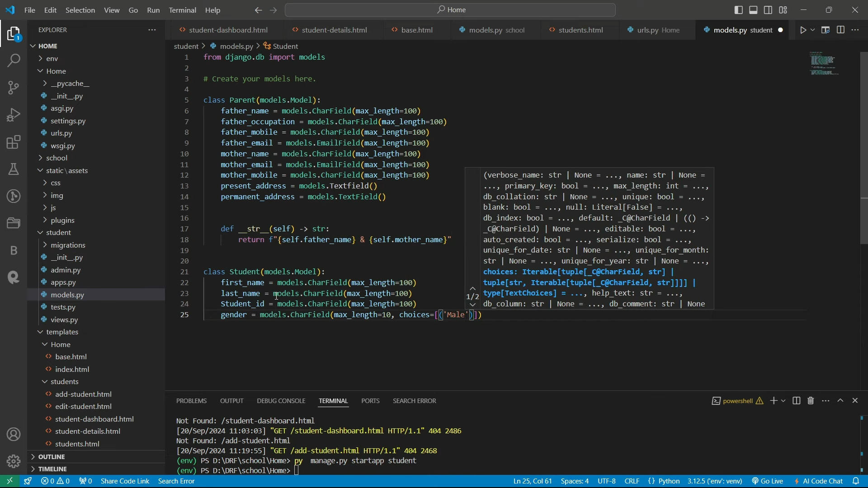Show errors and warnings count in status bar

pos(55,481)
